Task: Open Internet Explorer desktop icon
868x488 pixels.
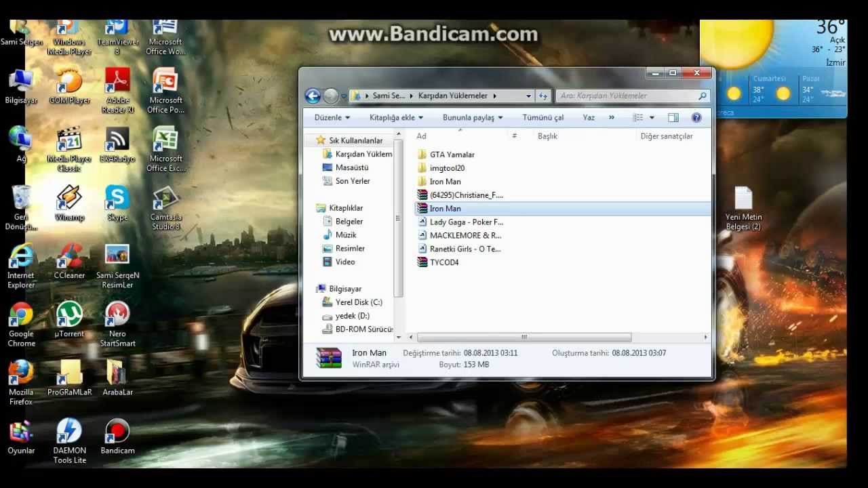Action: pyautogui.click(x=21, y=266)
